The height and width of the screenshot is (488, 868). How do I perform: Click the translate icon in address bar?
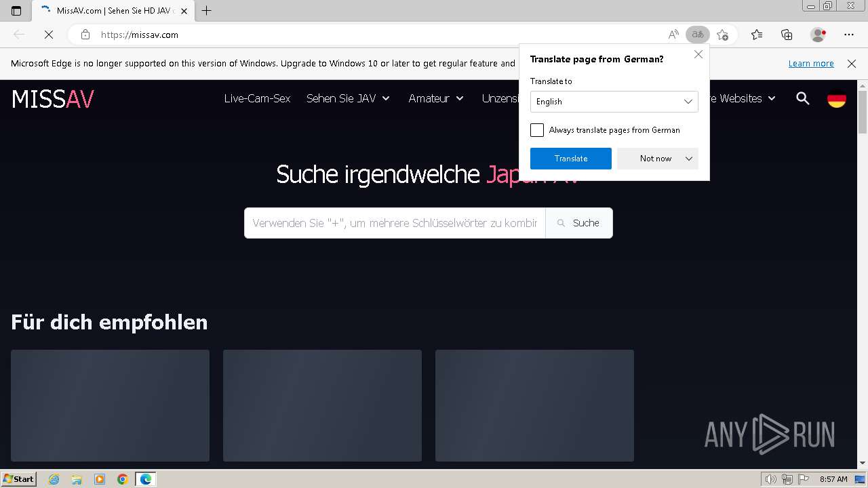[x=697, y=35]
